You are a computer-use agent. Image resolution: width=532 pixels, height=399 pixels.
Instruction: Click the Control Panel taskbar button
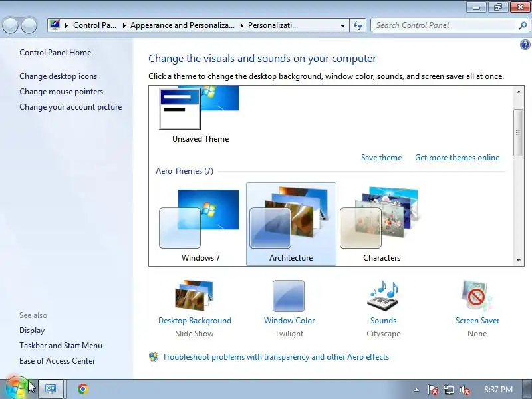tap(51, 389)
